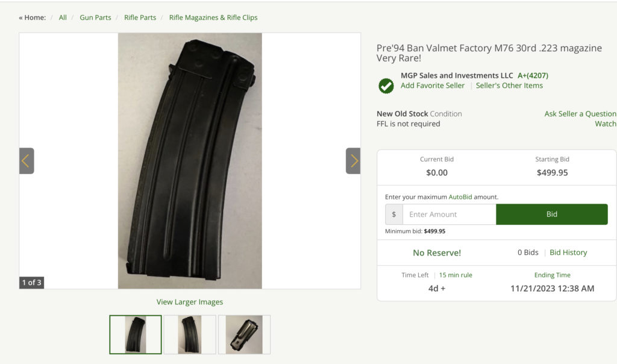Screen dimensions: 617x364
Task: Click the next image arrow
Action: pyautogui.click(x=353, y=161)
